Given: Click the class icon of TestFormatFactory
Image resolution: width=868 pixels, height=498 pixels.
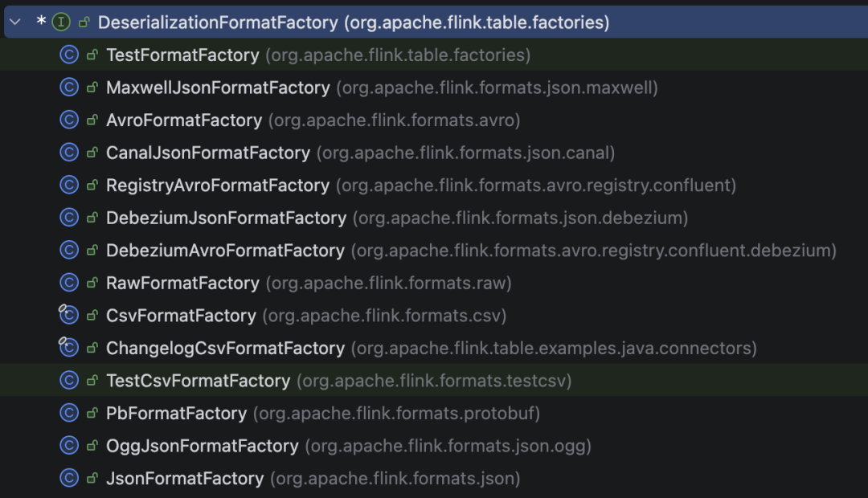Looking at the screenshot, I should click(68, 55).
